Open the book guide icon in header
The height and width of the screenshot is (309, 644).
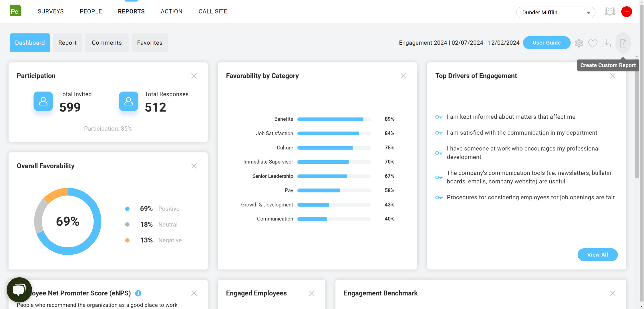pos(610,12)
